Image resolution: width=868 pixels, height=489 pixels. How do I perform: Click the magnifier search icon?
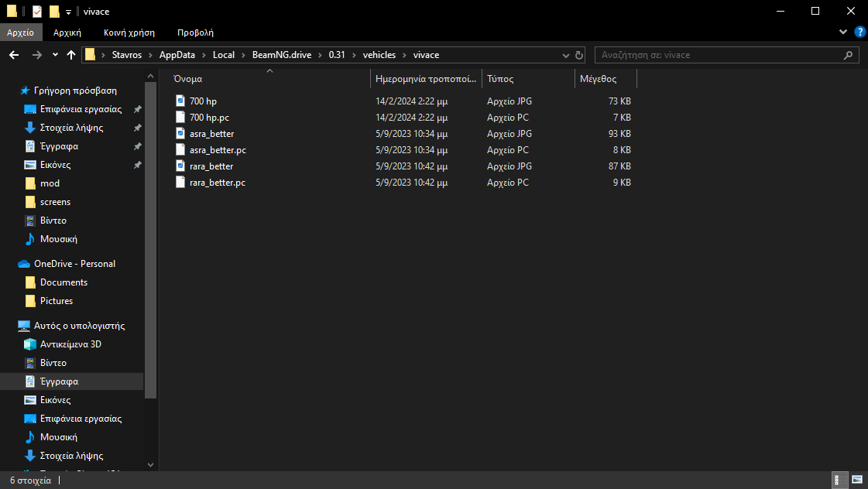coord(848,55)
